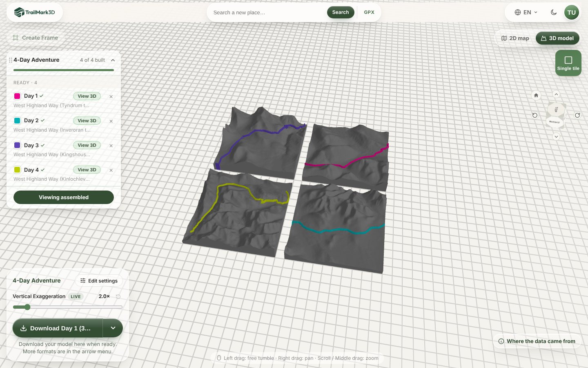The height and width of the screenshot is (368, 588).
Task: Click the Day 4 yellow-green color swatch
Action: tap(17, 170)
